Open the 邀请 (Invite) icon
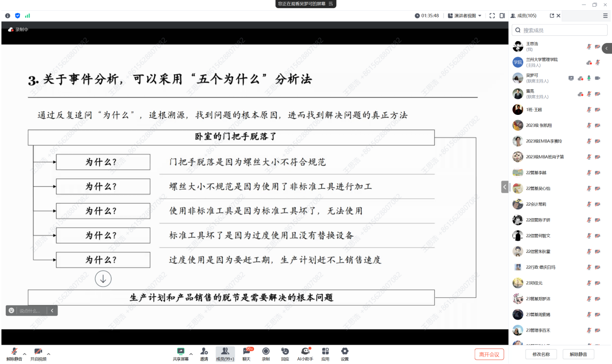612x364 pixels. (x=204, y=353)
